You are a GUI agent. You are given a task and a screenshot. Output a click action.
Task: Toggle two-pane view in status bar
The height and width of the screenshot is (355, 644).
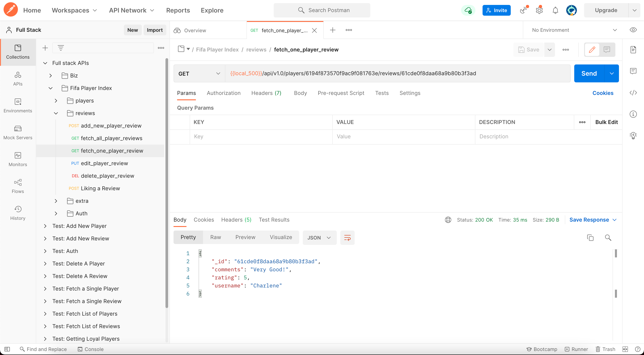pos(625,349)
